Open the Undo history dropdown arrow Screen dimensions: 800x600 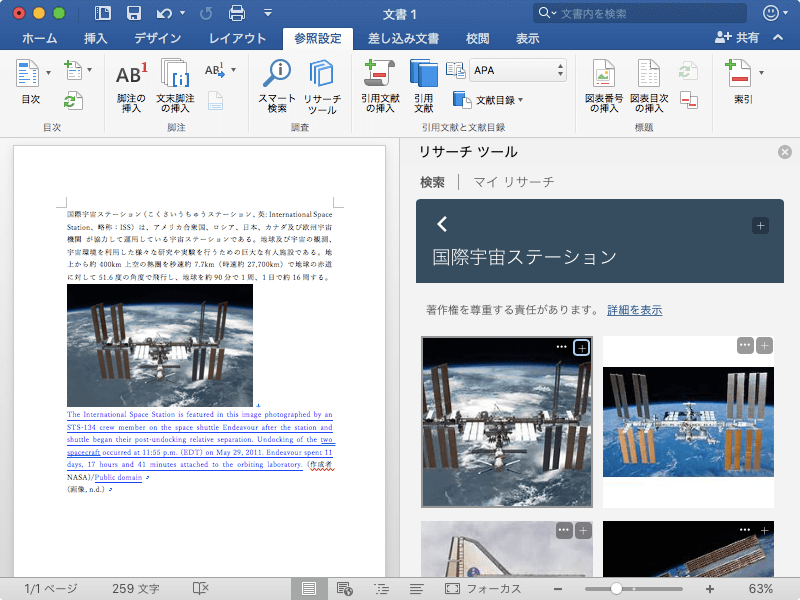click(183, 13)
